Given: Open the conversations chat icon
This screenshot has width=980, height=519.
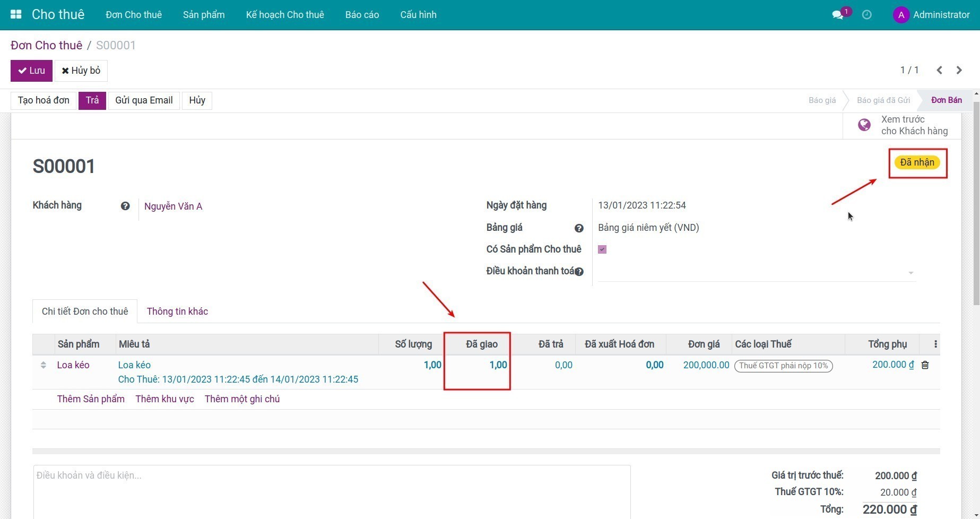Looking at the screenshot, I should pos(838,15).
